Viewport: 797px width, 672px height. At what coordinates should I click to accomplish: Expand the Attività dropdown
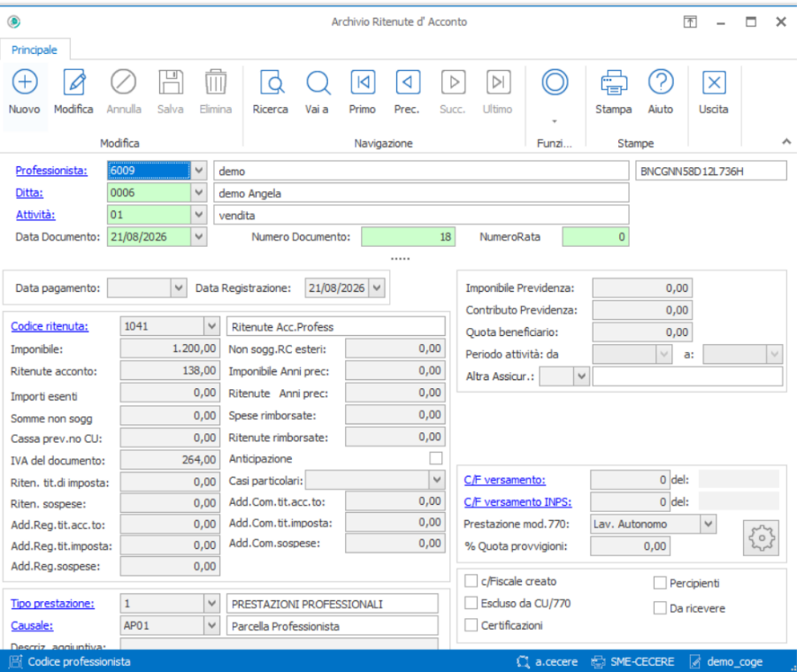199,214
